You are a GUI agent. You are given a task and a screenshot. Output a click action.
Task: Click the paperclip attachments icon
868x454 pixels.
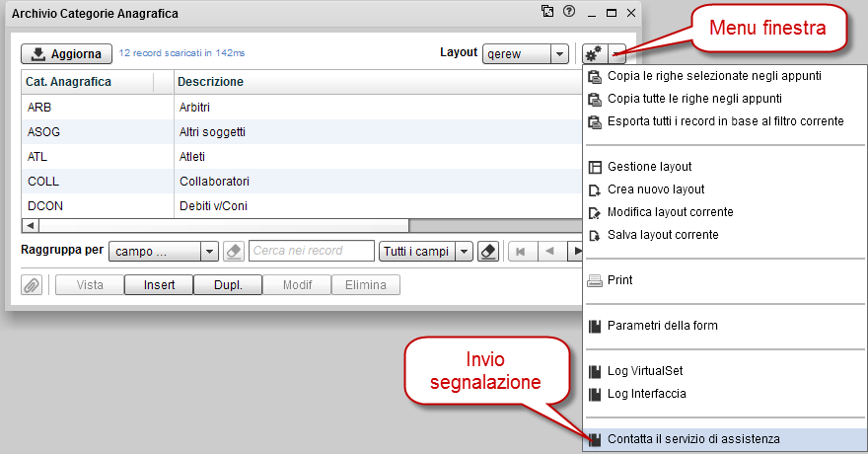click(33, 285)
